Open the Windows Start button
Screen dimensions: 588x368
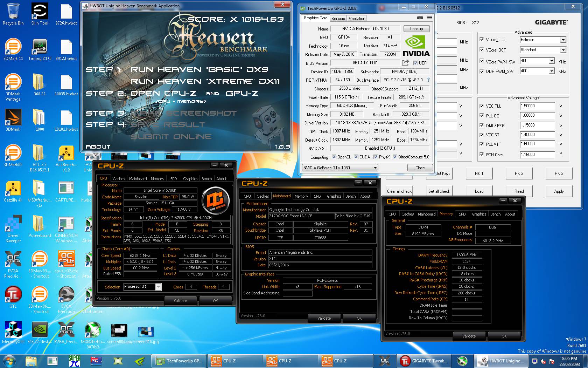click(9, 361)
